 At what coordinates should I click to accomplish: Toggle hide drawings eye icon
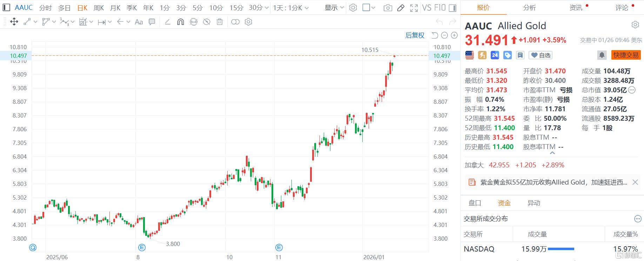click(x=207, y=22)
